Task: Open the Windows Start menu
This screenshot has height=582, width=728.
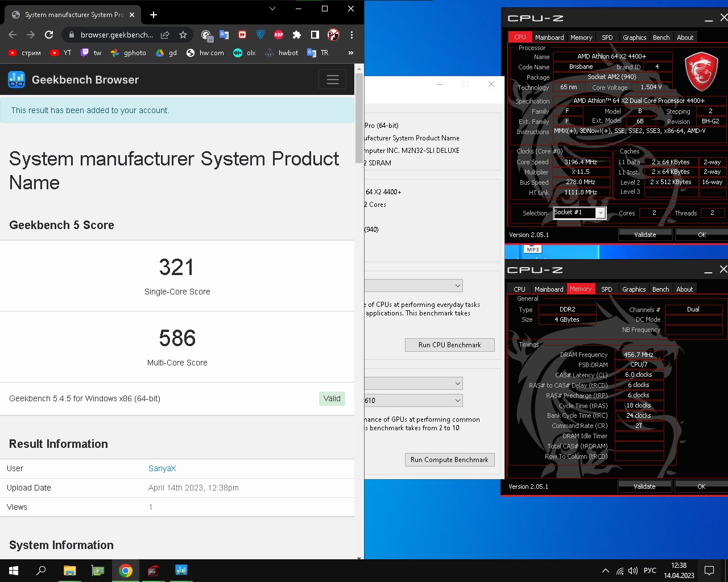Action: [x=14, y=571]
